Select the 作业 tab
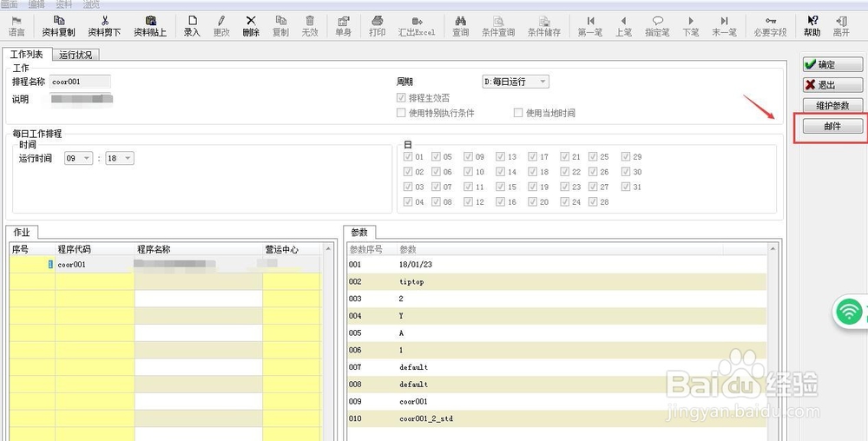Viewport: 868px width, 441px height. pos(22,233)
